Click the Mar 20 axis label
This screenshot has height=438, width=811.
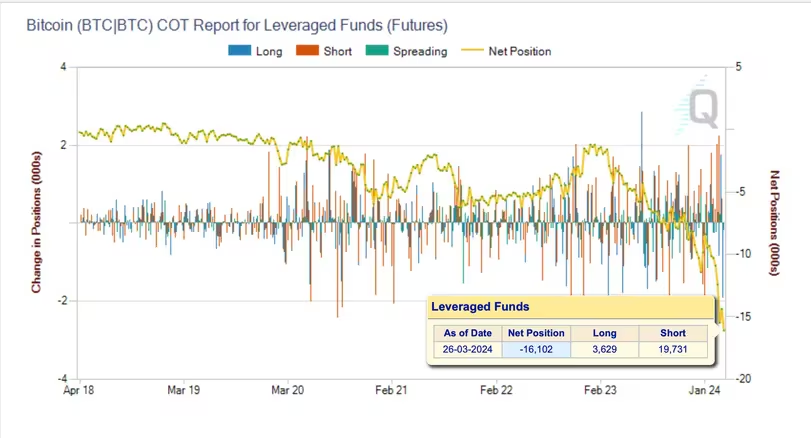[288, 390]
